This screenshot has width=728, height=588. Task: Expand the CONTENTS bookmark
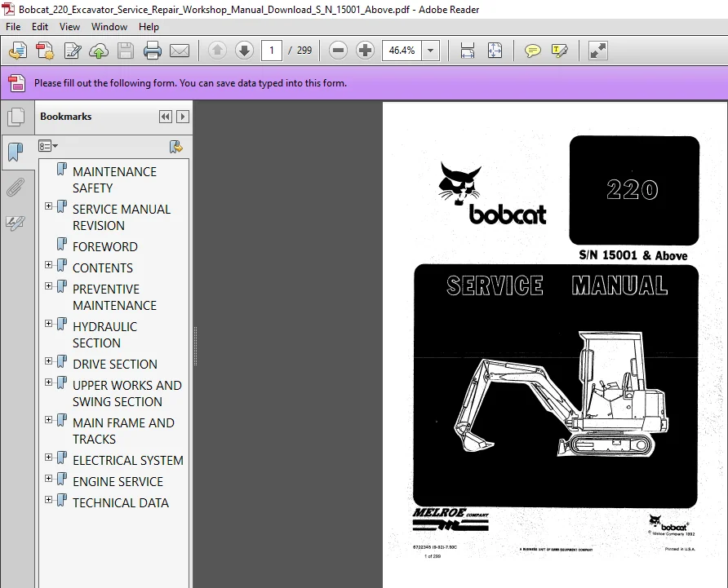48,264
